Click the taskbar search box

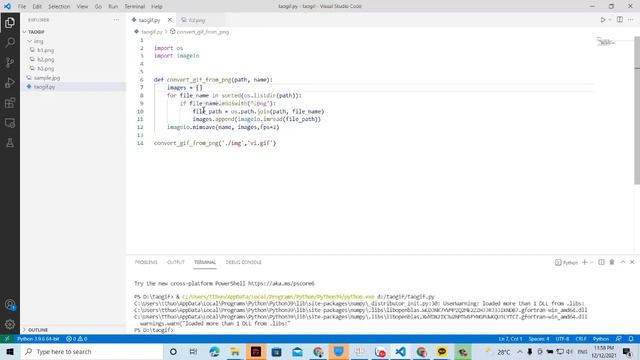pyautogui.click(x=92, y=352)
